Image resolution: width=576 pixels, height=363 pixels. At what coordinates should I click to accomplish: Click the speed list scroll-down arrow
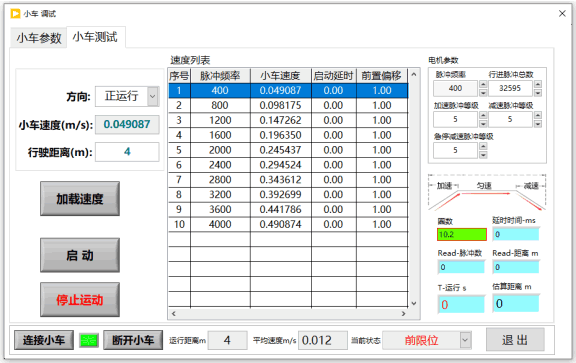[414, 303]
